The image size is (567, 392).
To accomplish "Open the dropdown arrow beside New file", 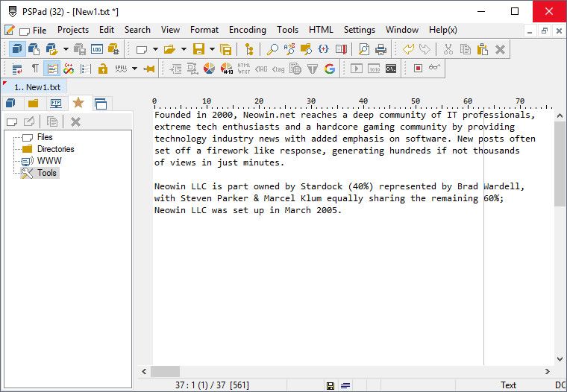I will click(x=155, y=49).
